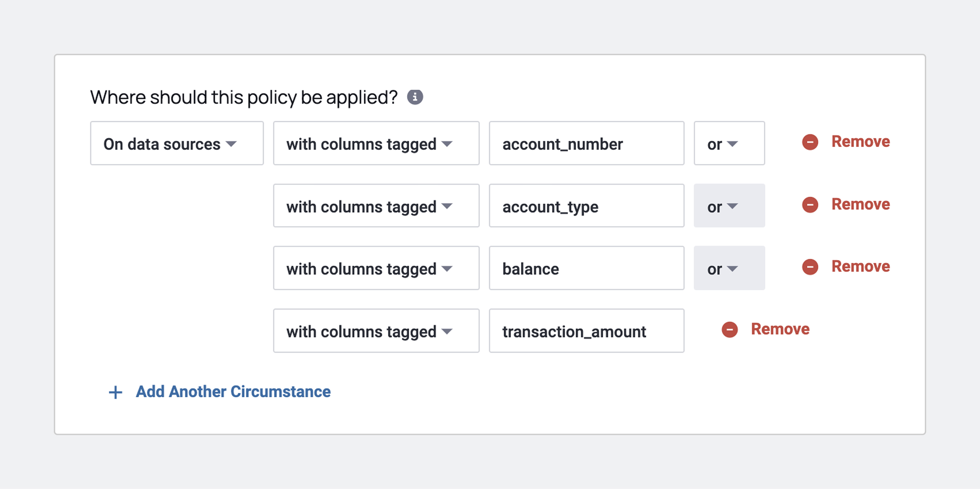The height and width of the screenshot is (489, 980).
Task: Click the info icon beside policy question
Action: 415,97
